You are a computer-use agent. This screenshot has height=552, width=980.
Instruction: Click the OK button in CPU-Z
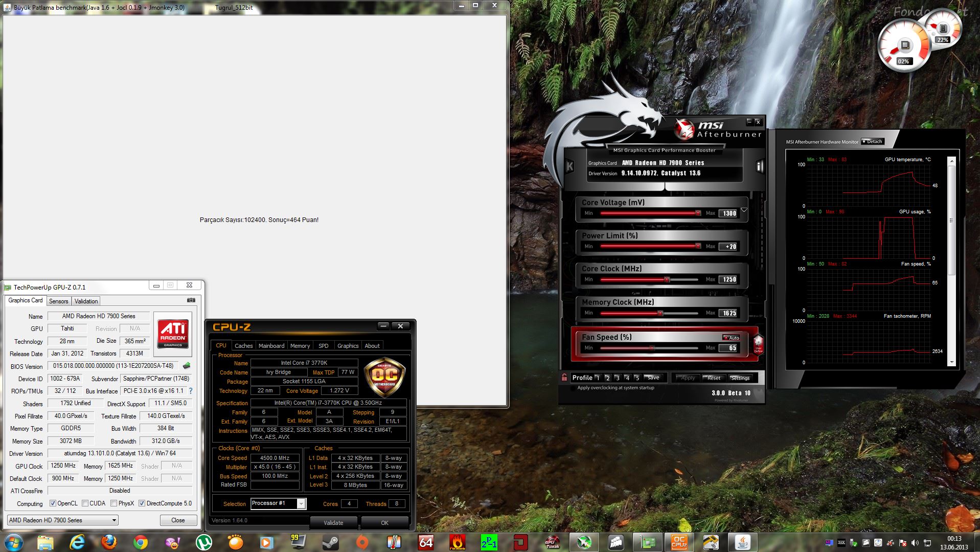(x=384, y=523)
